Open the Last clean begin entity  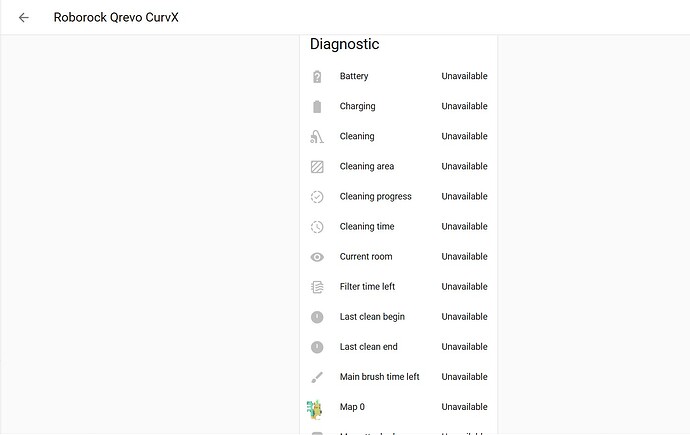[372, 317]
